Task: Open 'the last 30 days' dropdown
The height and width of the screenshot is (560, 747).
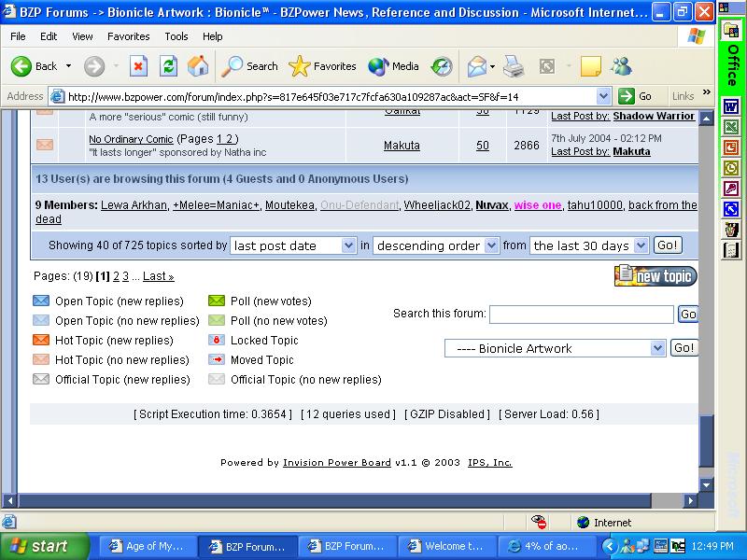Action: pyautogui.click(x=589, y=245)
